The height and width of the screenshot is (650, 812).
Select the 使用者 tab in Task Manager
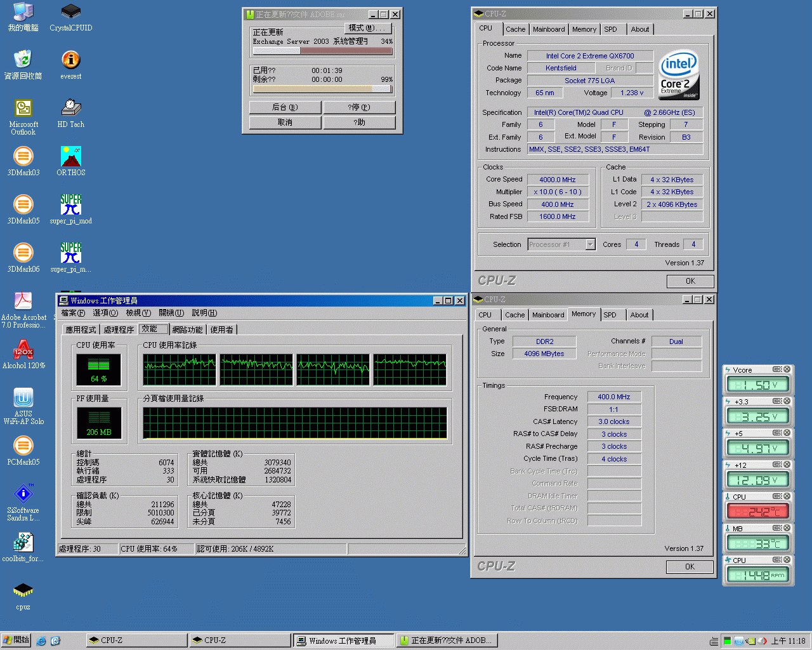[221, 329]
